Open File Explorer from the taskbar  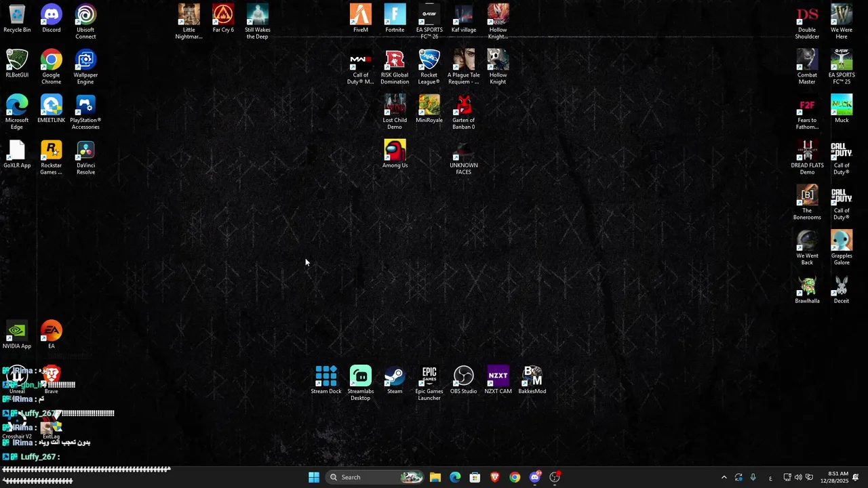[x=435, y=477]
